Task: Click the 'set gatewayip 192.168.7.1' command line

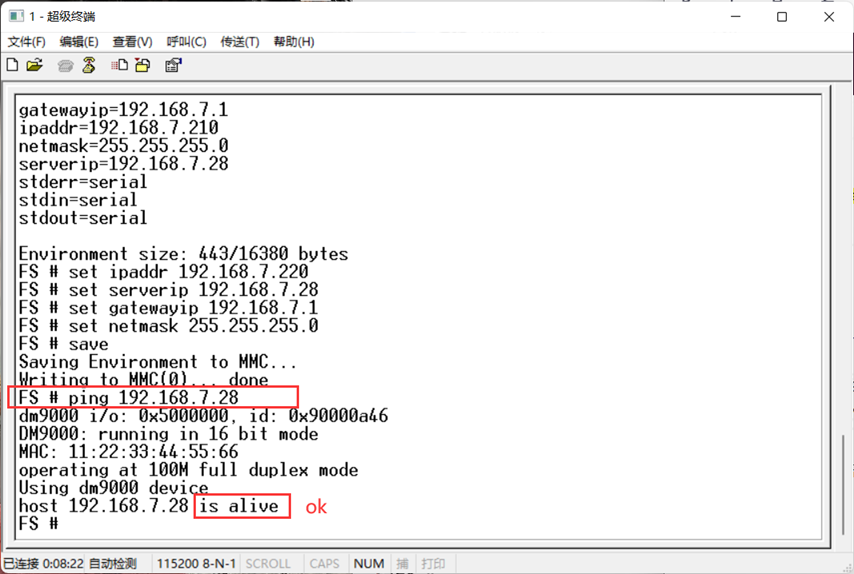Action: [168, 308]
